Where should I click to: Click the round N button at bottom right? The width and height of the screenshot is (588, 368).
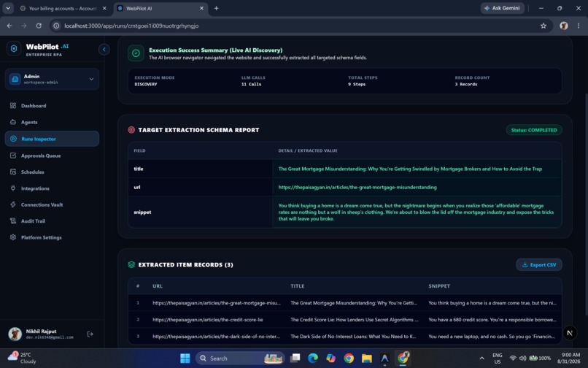[x=570, y=333]
